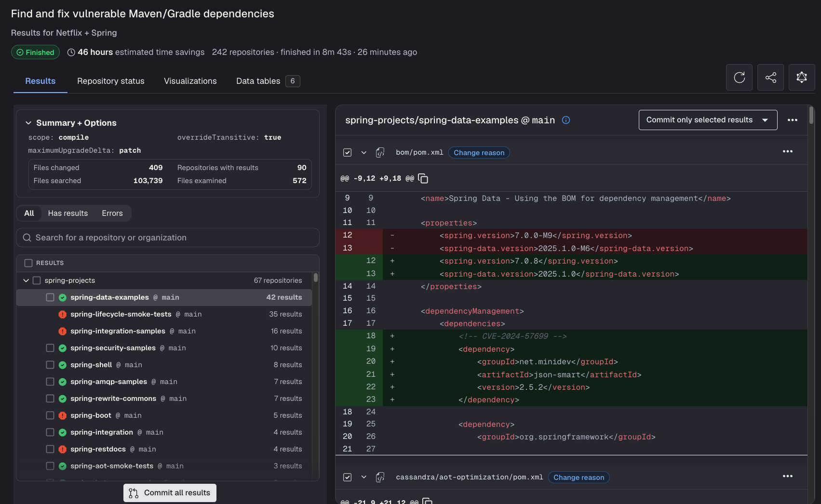Click green status icon of spring-integration
821x504 pixels.
tap(63, 432)
